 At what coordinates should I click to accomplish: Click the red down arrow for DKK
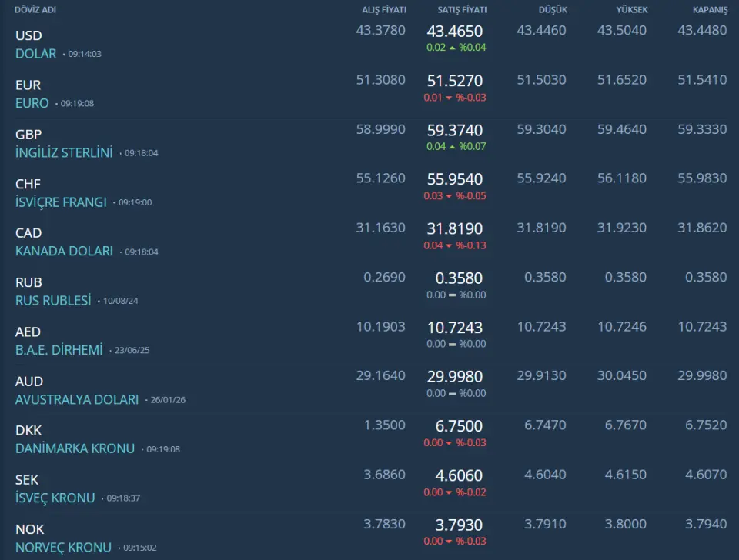tap(450, 443)
